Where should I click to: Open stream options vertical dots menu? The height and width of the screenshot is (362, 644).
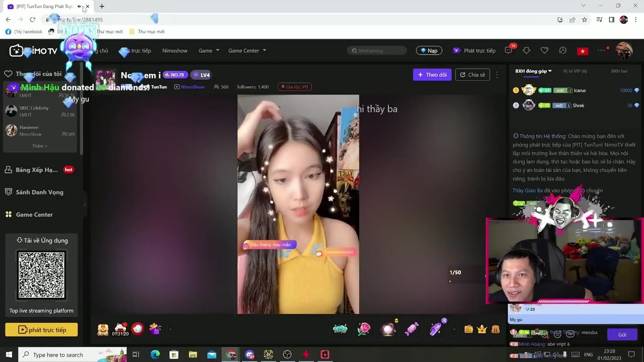pos(497,75)
